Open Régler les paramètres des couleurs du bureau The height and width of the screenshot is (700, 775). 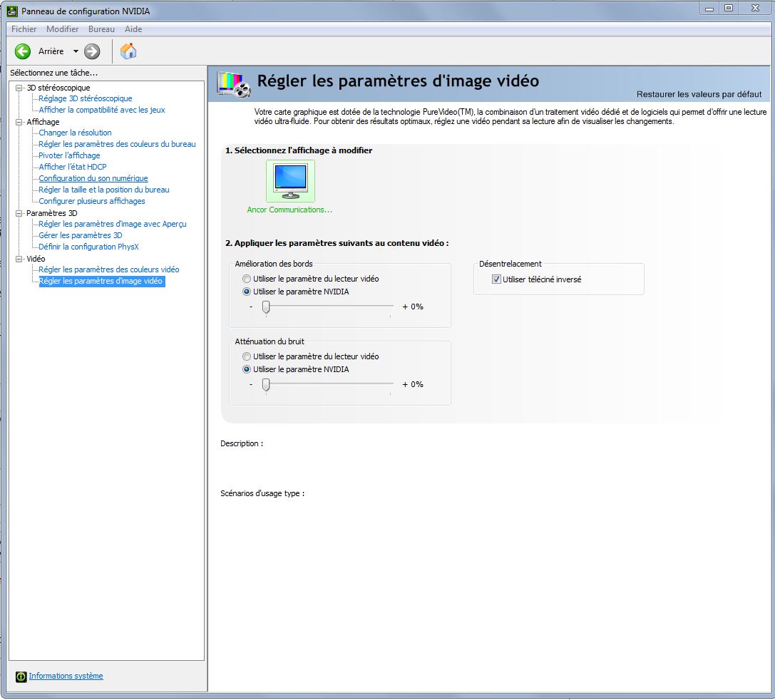117,144
